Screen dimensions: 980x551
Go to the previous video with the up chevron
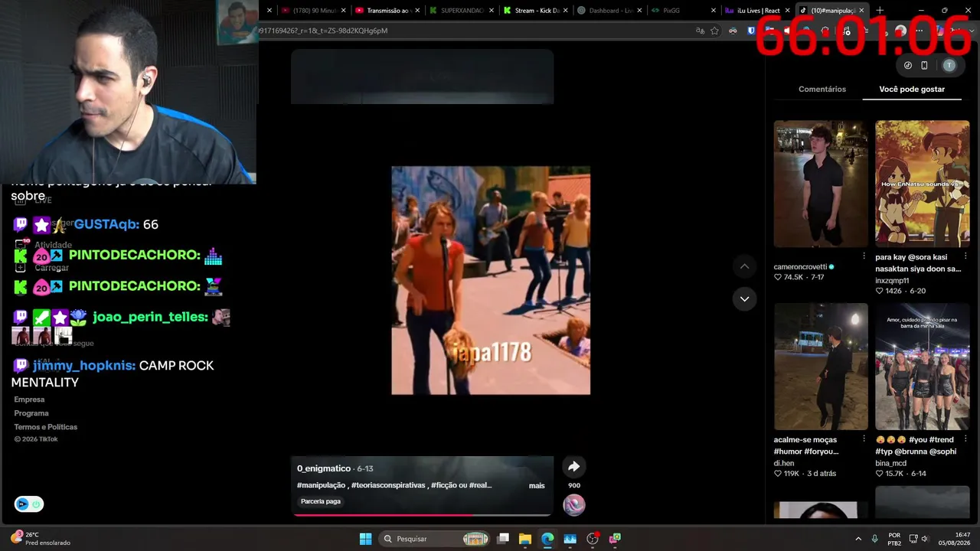[744, 266]
